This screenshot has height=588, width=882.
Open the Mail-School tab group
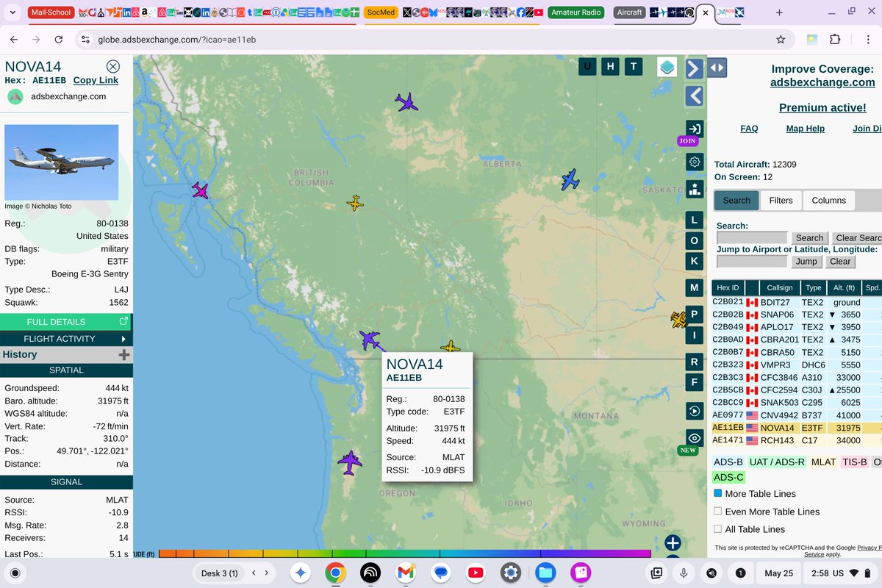tap(51, 12)
